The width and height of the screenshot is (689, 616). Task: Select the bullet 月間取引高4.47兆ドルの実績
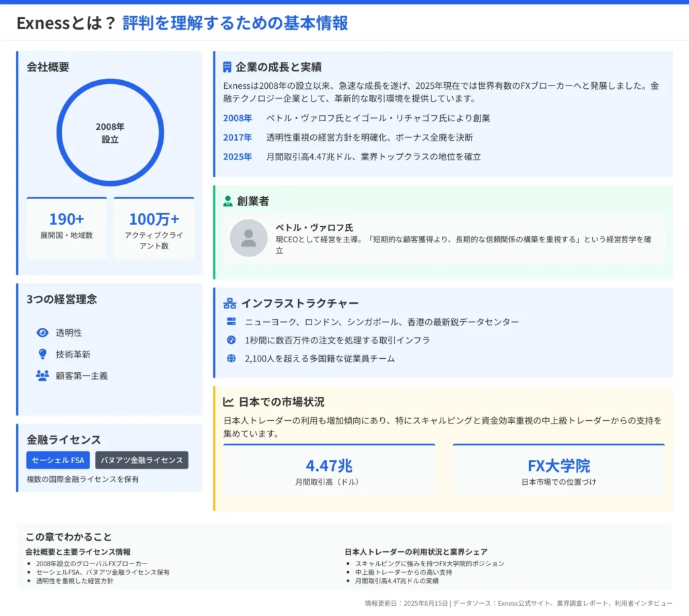397,581
